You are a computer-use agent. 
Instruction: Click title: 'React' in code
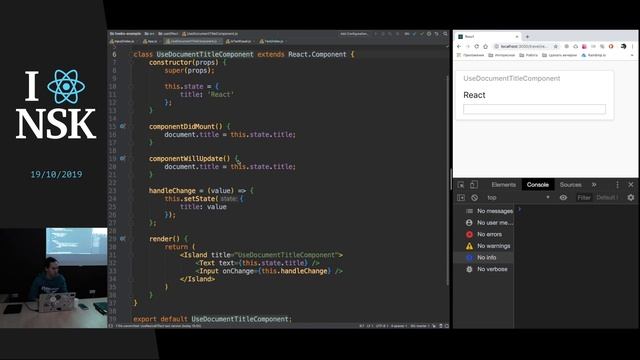(207, 94)
